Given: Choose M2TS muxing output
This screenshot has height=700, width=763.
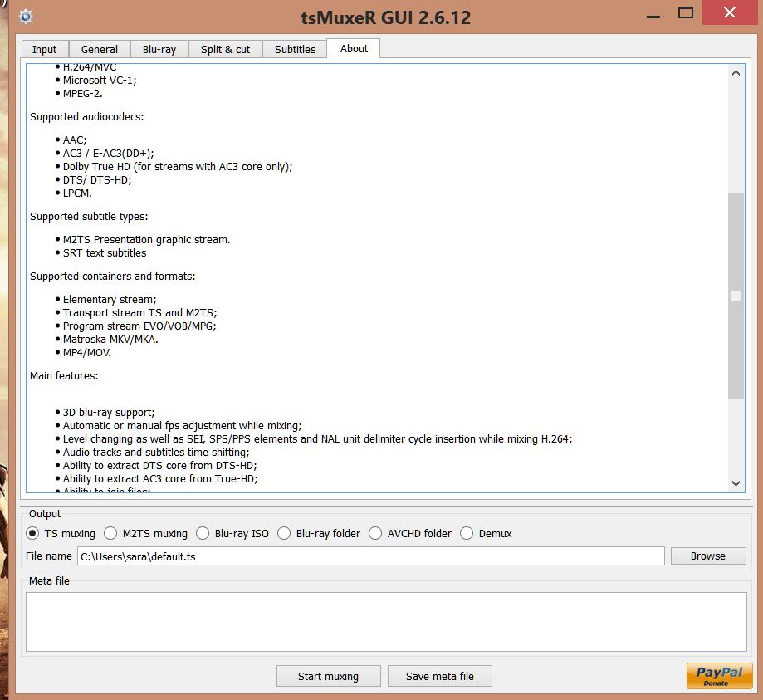Looking at the screenshot, I should click(145, 534).
